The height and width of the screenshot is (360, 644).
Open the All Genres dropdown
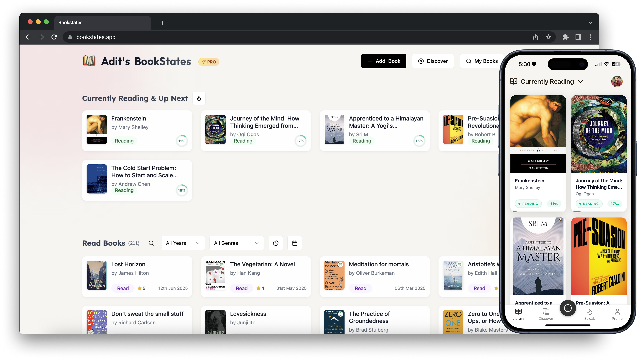tap(237, 243)
